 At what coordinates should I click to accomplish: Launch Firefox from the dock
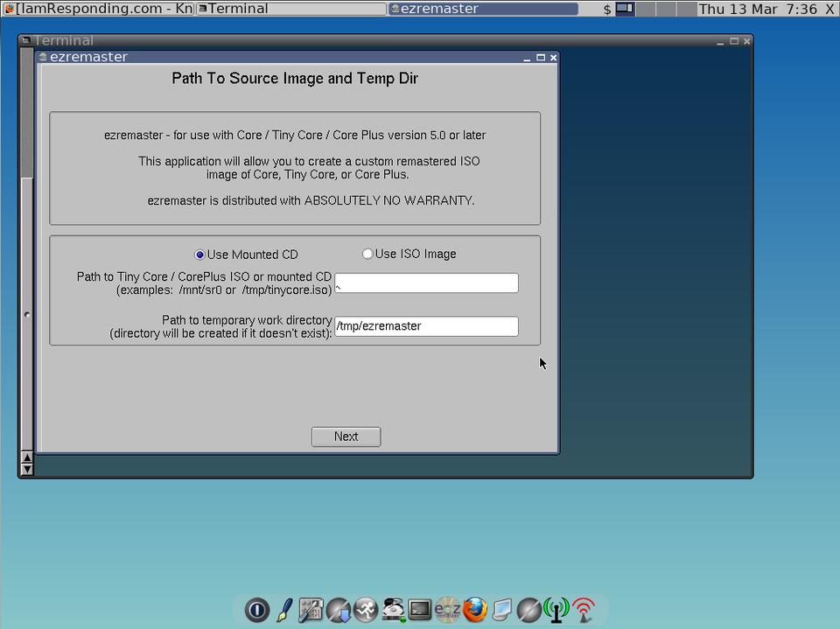click(474, 610)
